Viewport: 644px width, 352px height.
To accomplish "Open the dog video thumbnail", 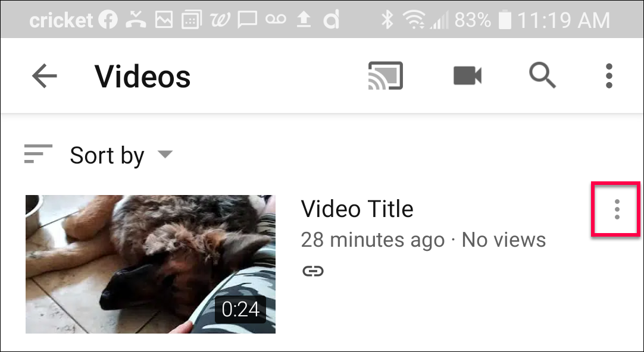I will [x=151, y=264].
